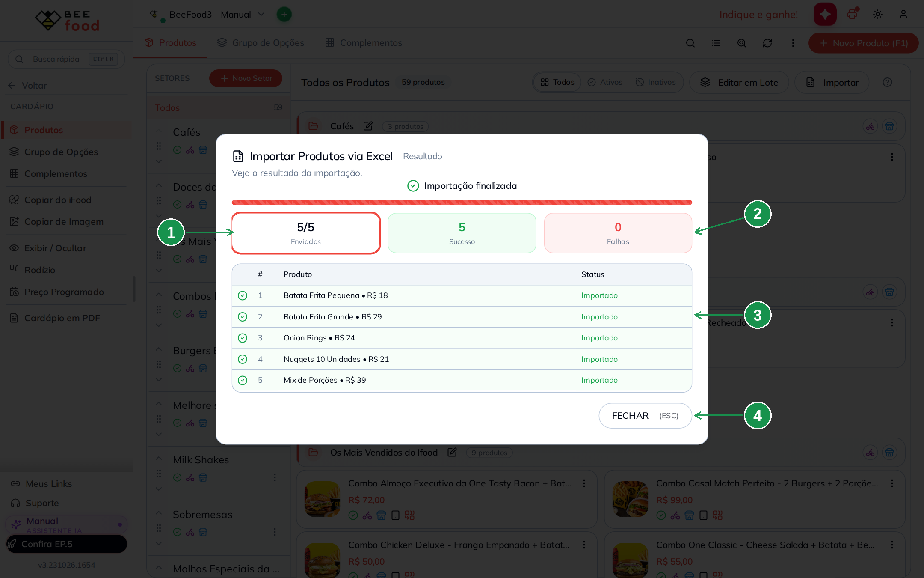Select the 5/5 Enviados summary card
The image size is (924, 578).
[306, 233]
